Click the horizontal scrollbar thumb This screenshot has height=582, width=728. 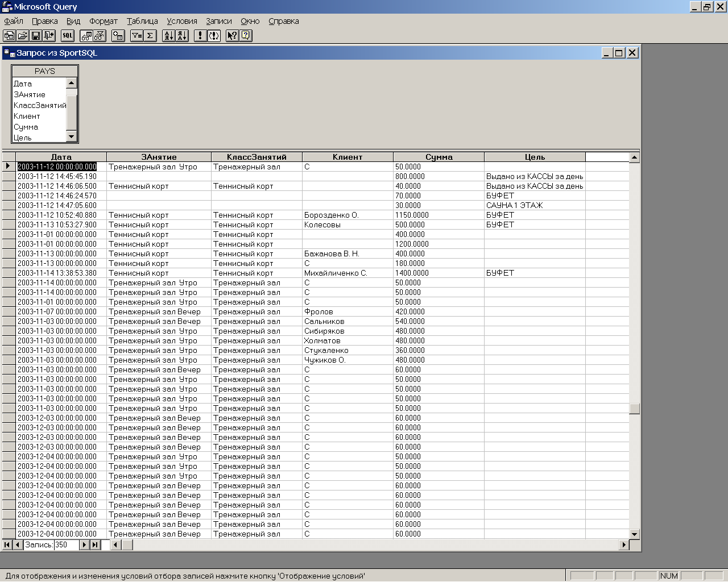click(127, 544)
